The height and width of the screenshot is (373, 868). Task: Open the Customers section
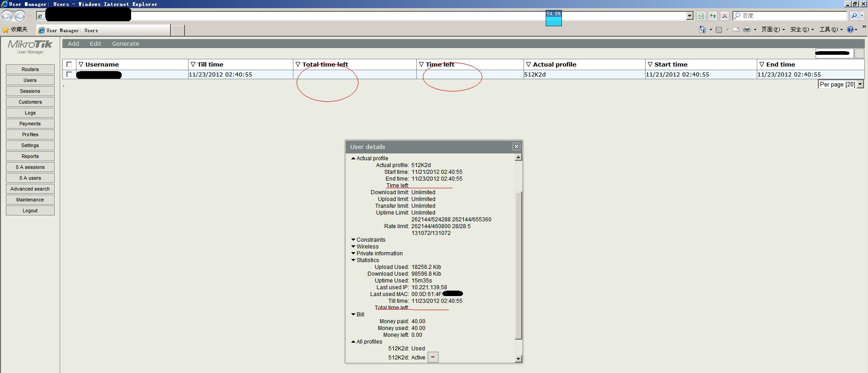(x=30, y=102)
